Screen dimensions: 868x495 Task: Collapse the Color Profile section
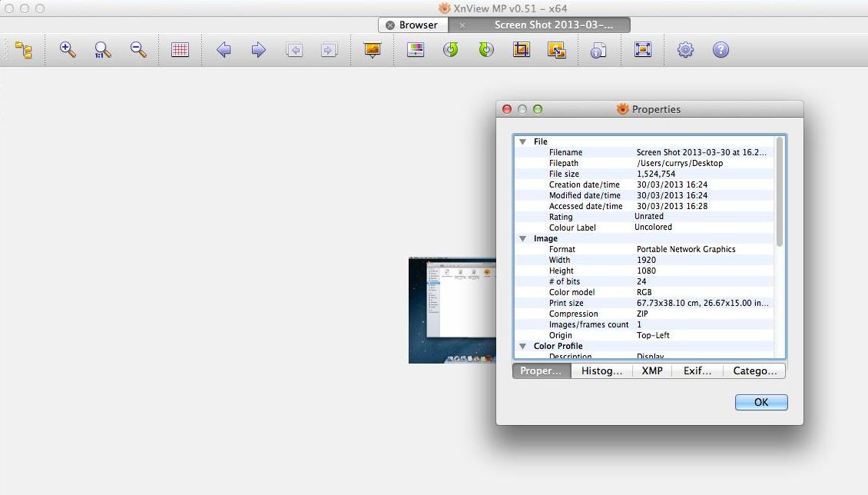pyautogui.click(x=522, y=346)
